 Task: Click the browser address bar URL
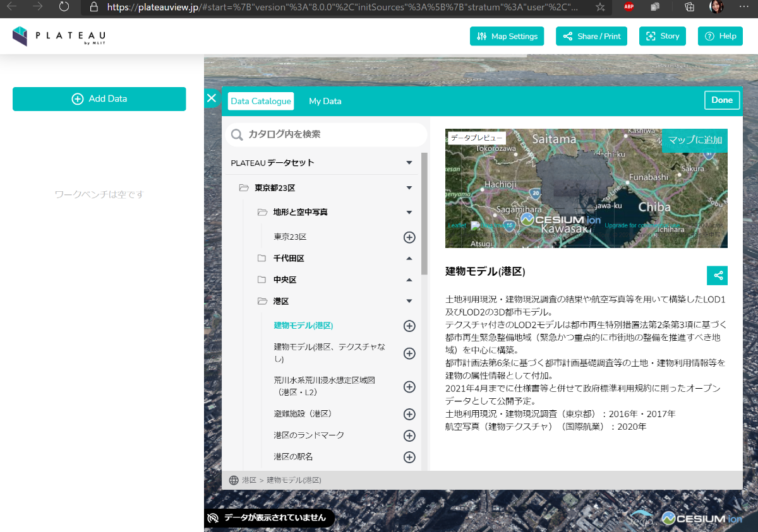[x=341, y=7]
